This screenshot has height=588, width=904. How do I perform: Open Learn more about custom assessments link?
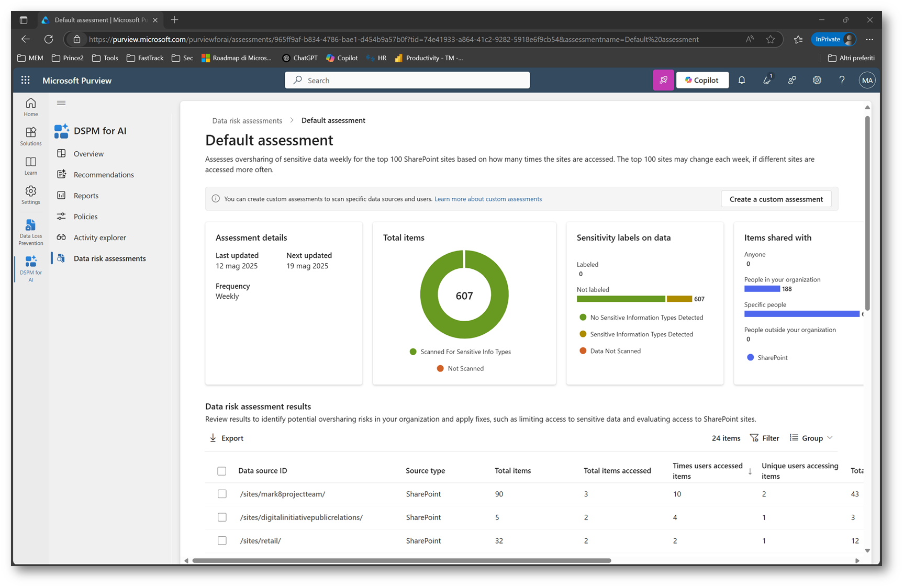tap(488, 199)
